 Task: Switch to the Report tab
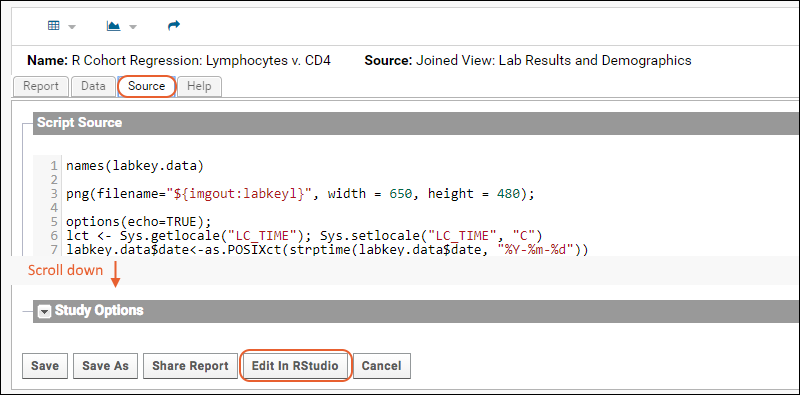click(41, 86)
